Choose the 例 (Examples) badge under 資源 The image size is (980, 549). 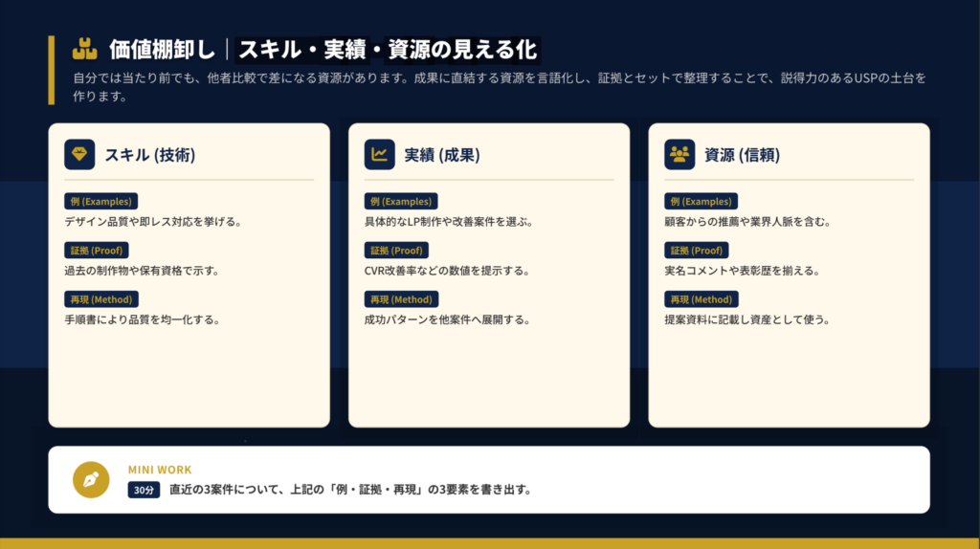click(701, 202)
